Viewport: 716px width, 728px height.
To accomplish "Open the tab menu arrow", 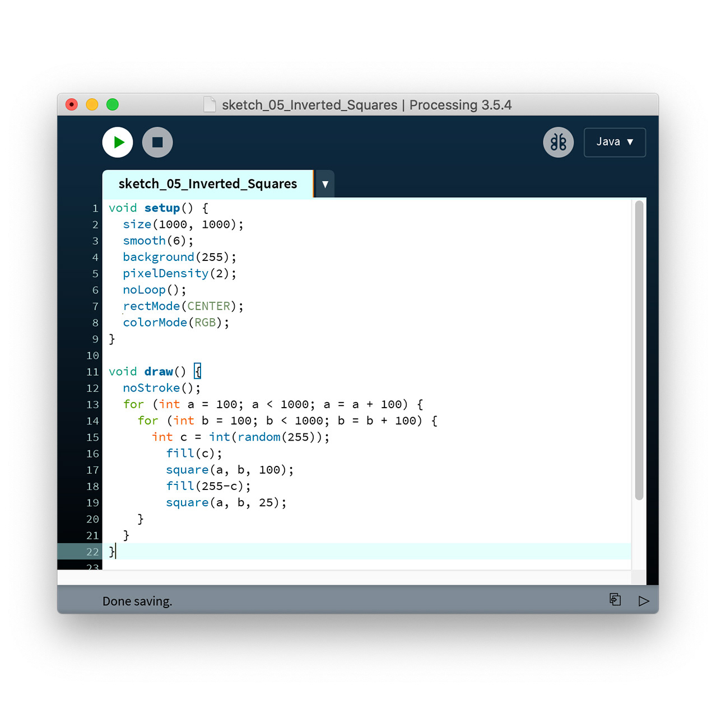I will click(325, 184).
